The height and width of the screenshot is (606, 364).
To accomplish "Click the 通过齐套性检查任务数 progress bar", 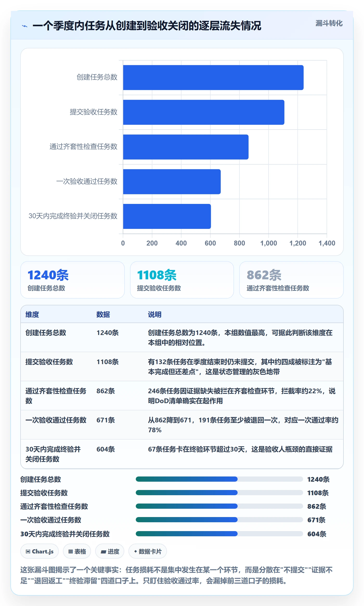I will click(x=219, y=506).
